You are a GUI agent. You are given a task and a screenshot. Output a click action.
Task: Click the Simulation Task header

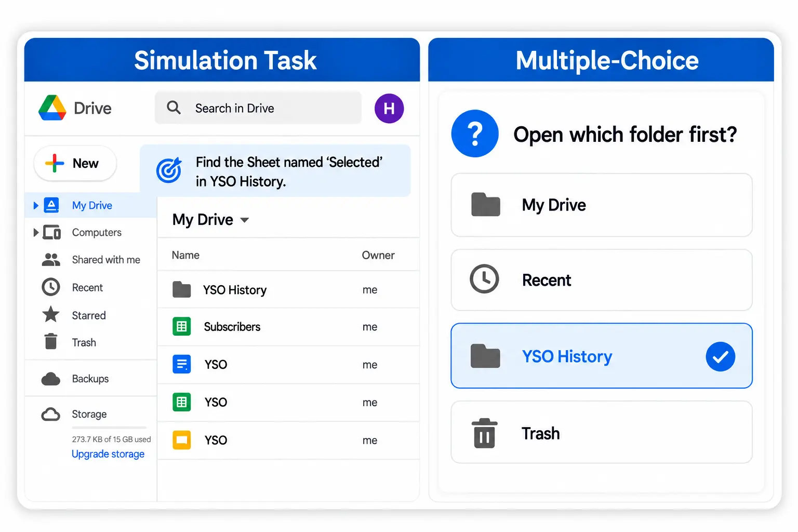[x=222, y=60]
